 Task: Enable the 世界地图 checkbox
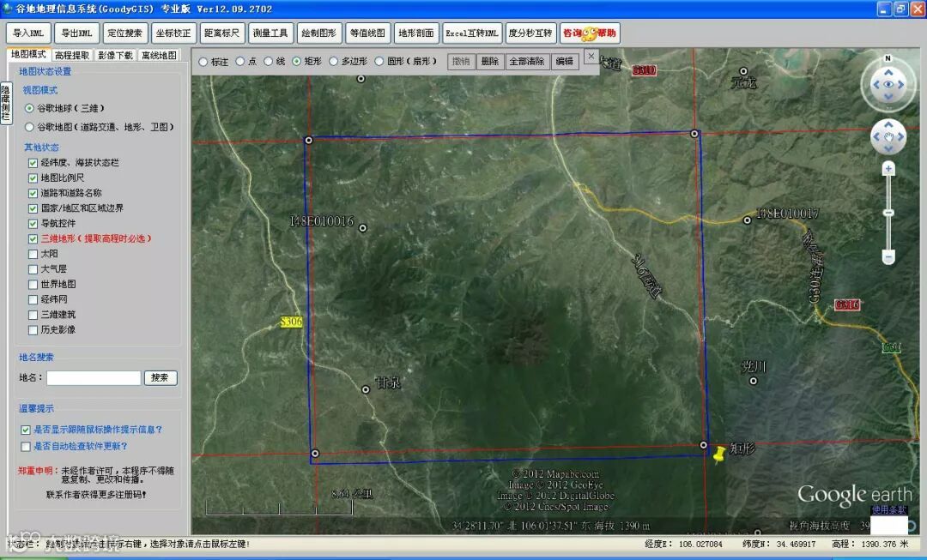pos(33,284)
